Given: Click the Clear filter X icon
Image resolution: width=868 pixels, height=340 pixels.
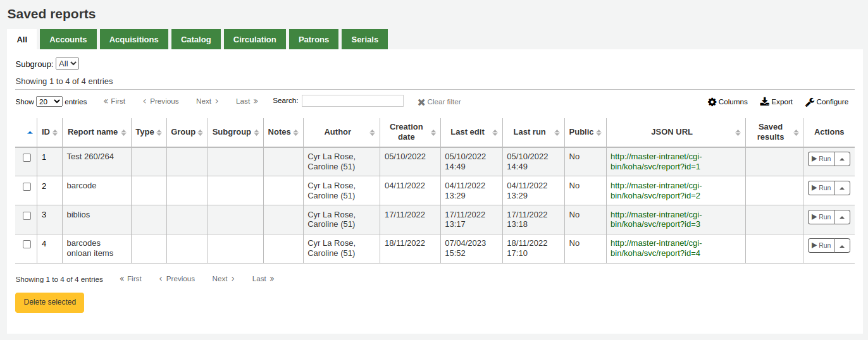Looking at the screenshot, I should coord(421,102).
